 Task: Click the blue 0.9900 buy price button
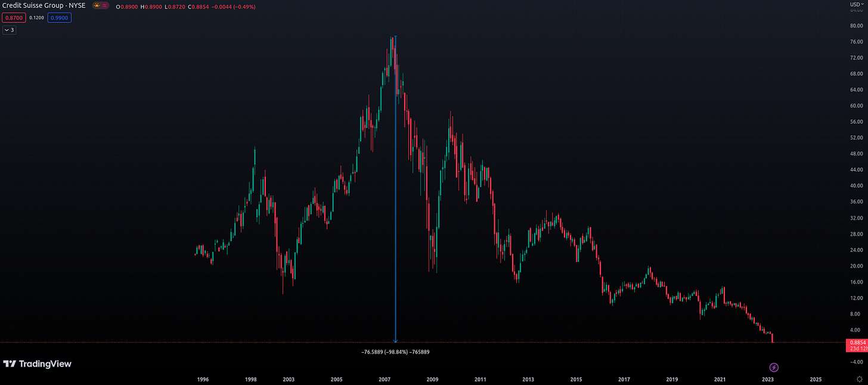pos(60,18)
